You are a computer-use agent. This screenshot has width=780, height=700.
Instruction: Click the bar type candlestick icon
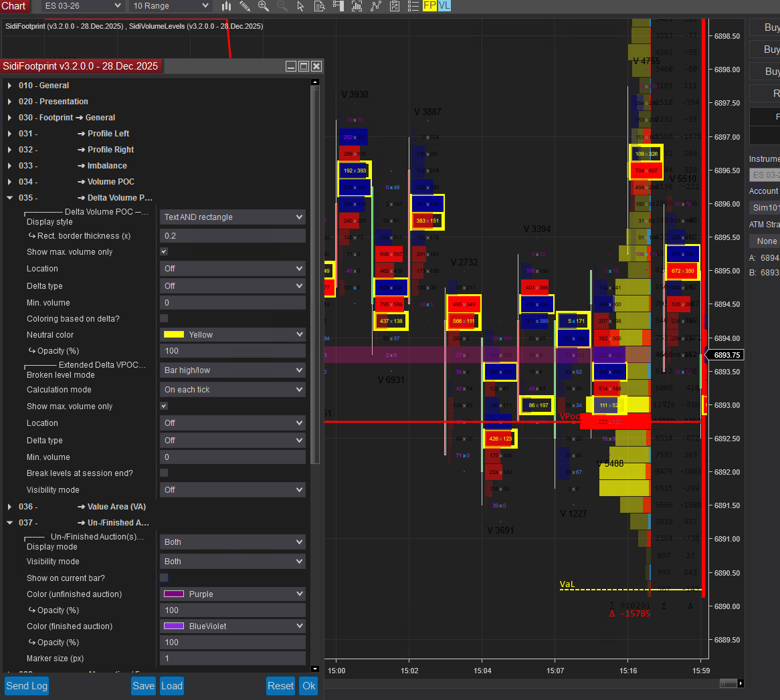pyautogui.click(x=227, y=6)
